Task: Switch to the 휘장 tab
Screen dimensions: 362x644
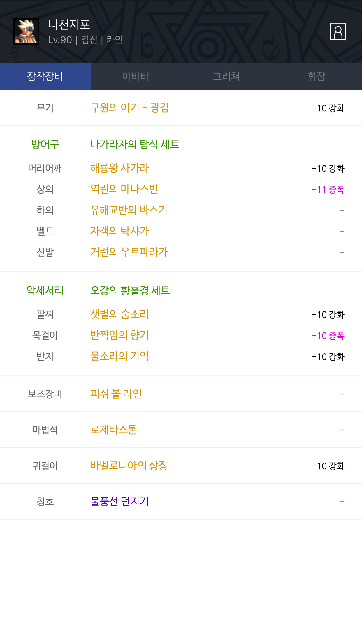Action: click(x=316, y=76)
